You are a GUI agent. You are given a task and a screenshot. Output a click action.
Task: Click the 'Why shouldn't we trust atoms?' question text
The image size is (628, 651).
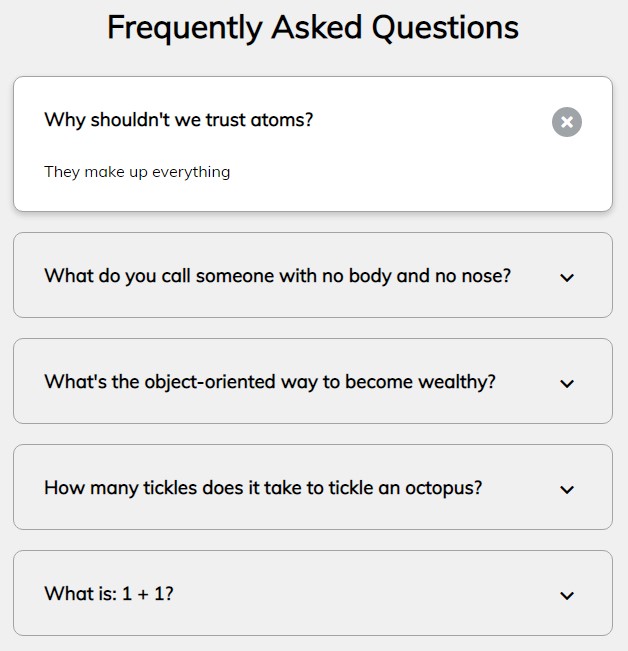[178, 120]
